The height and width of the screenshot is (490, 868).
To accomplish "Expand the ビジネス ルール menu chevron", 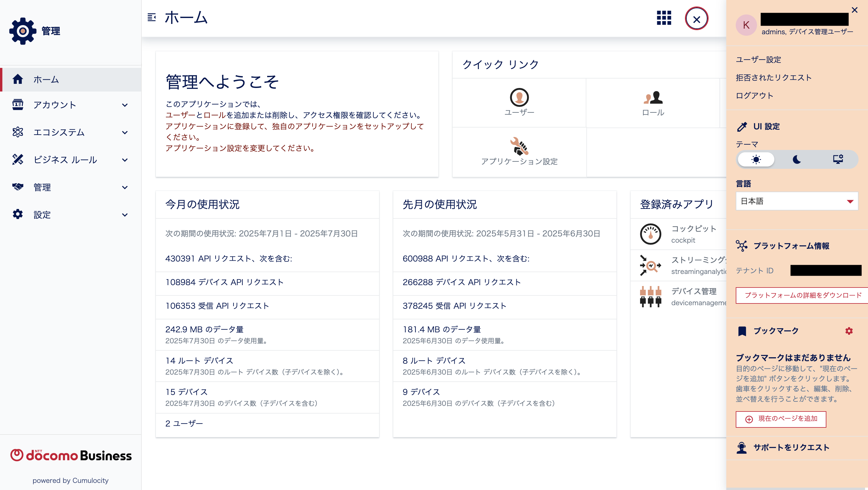I will (125, 160).
